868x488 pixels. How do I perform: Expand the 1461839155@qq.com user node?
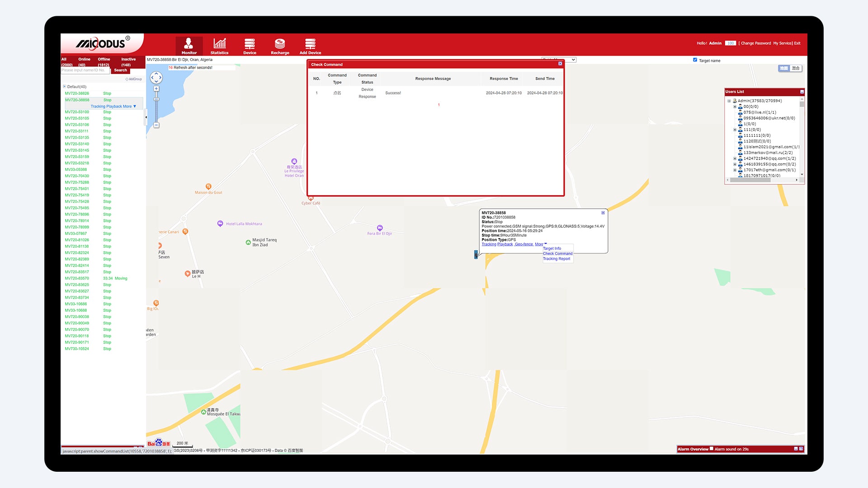735,164
